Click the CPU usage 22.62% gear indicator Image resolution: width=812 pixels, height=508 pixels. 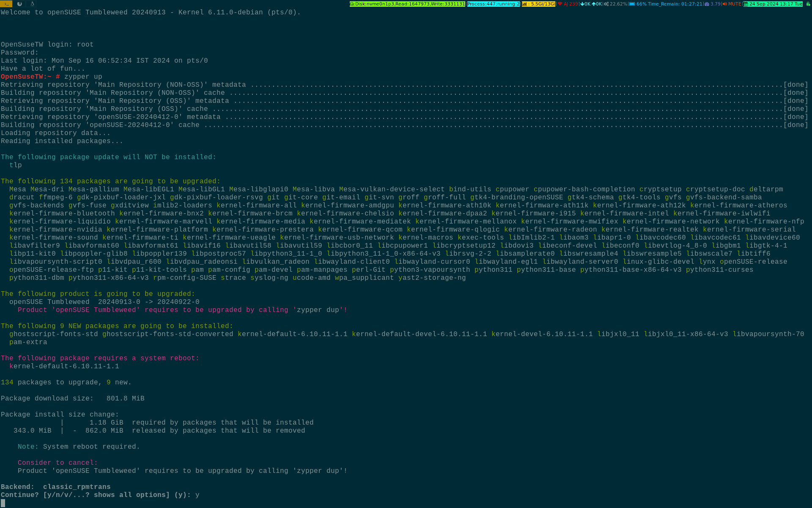click(615, 4)
